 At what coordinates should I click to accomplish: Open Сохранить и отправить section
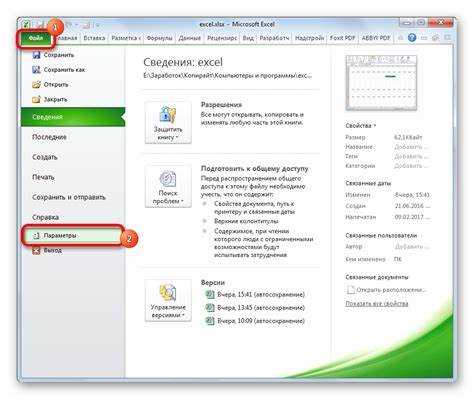69,197
